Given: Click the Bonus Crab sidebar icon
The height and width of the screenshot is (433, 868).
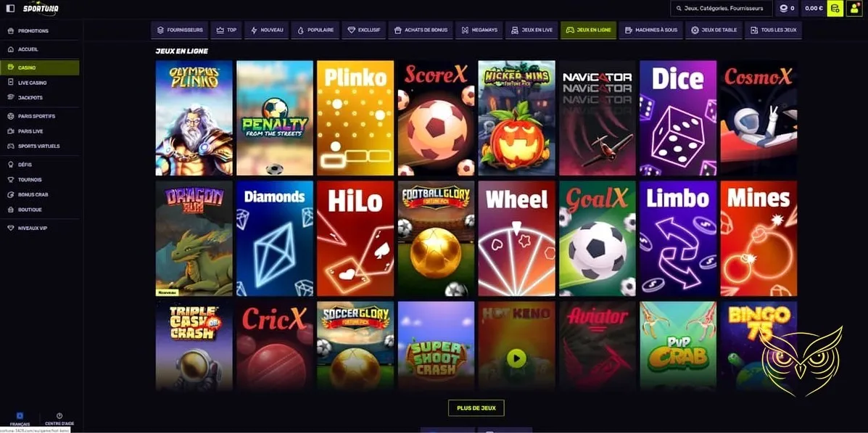Looking at the screenshot, I should coord(11,195).
